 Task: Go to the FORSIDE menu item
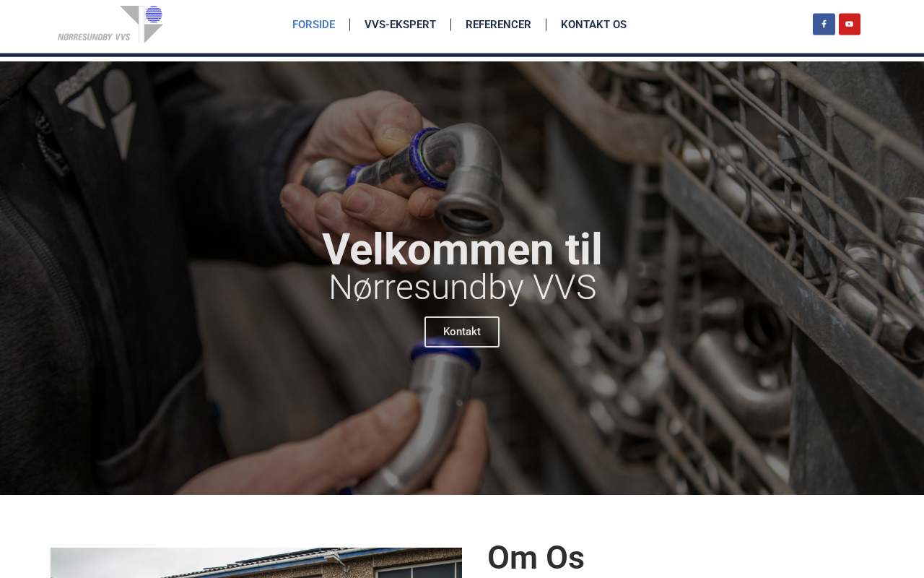pos(313,25)
